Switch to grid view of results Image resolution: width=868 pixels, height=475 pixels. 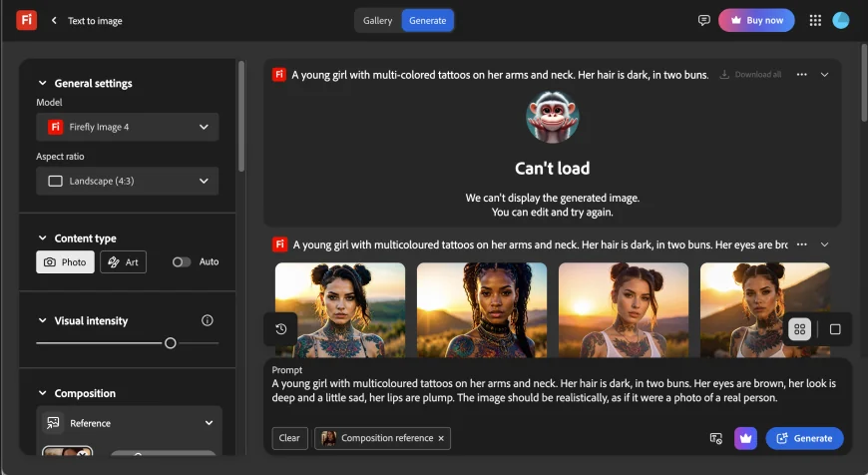tap(799, 328)
